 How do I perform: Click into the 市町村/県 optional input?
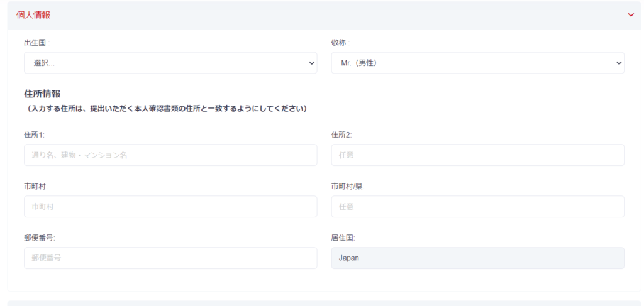478,206
